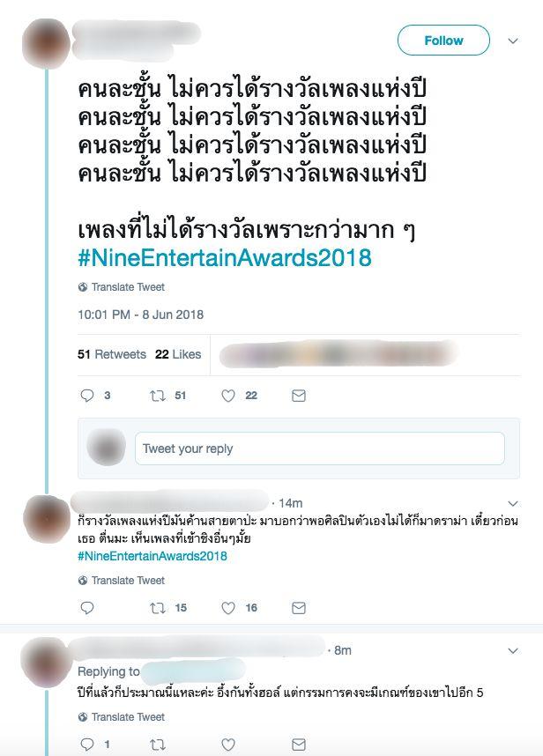Click envelope icon on the 14m reply
This screenshot has width=543, height=756.
299,608
